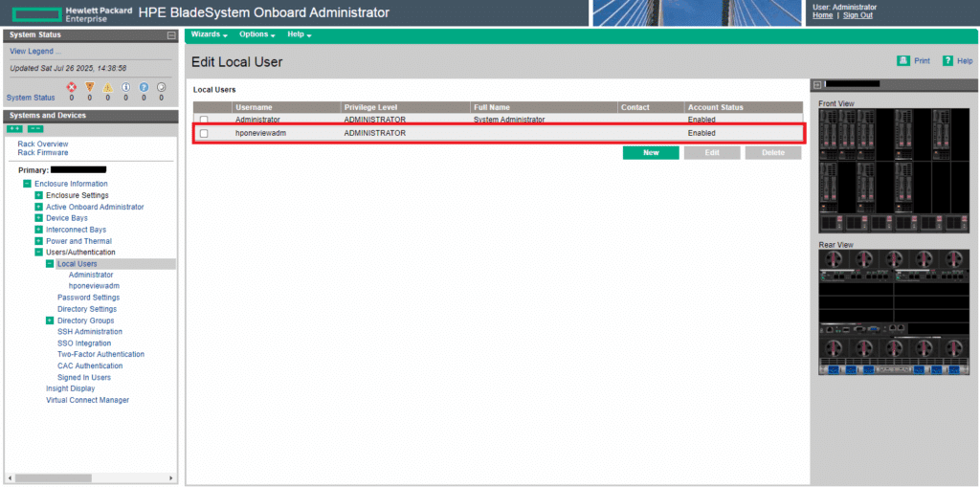The height and width of the screenshot is (487, 980).
Task: Click the Home link
Action: [822, 15]
